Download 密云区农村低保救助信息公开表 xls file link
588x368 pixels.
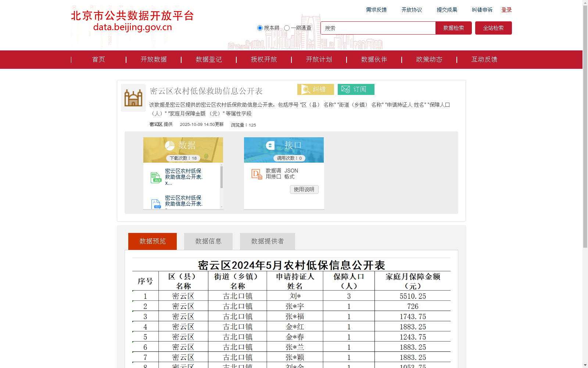184,177
